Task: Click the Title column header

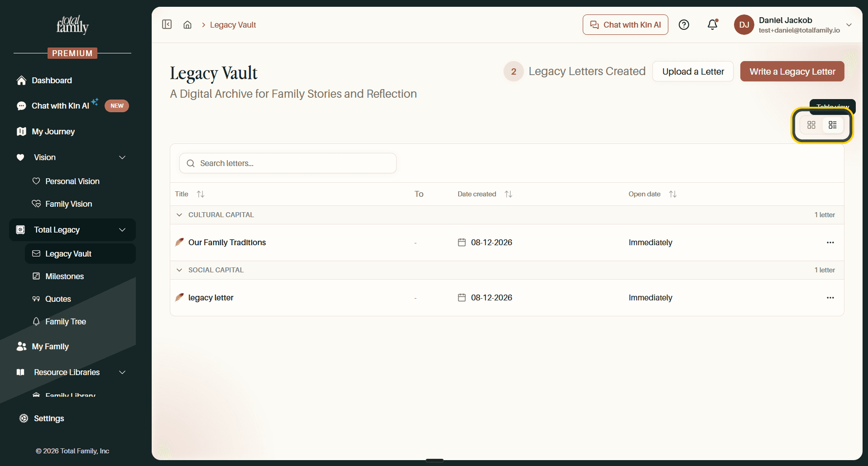Action: (182, 194)
